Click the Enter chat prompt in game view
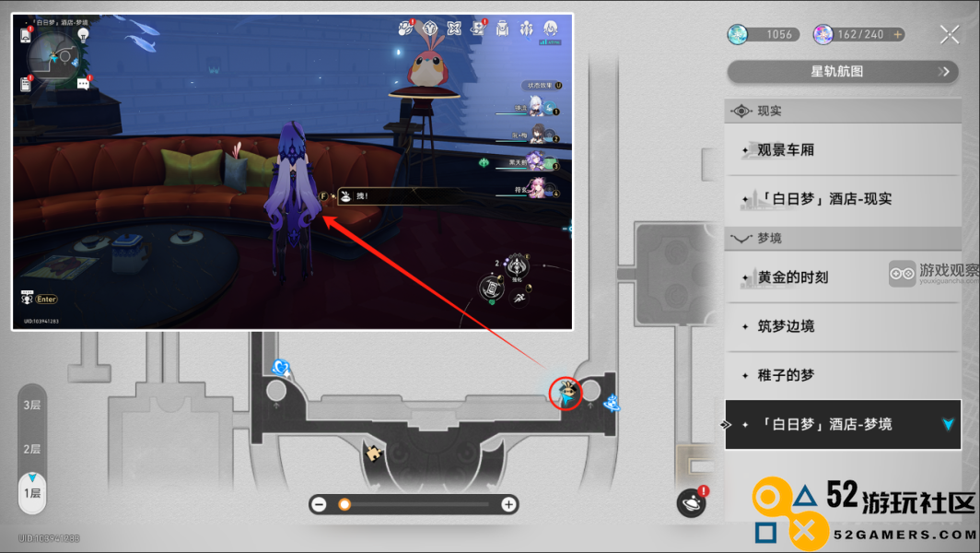This screenshot has height=553, width=980. (x=46, y=300)
